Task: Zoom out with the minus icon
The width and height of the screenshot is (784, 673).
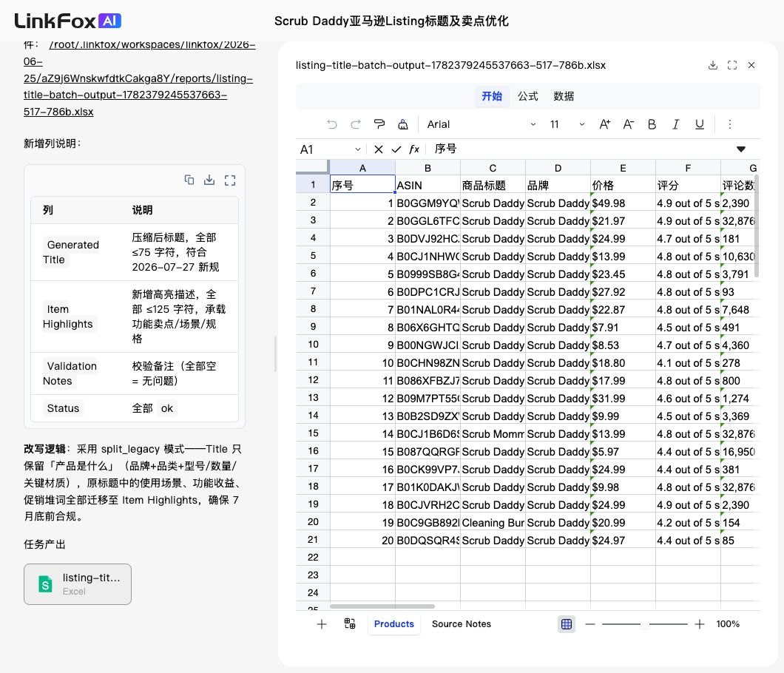Action: tap(590, 623)
